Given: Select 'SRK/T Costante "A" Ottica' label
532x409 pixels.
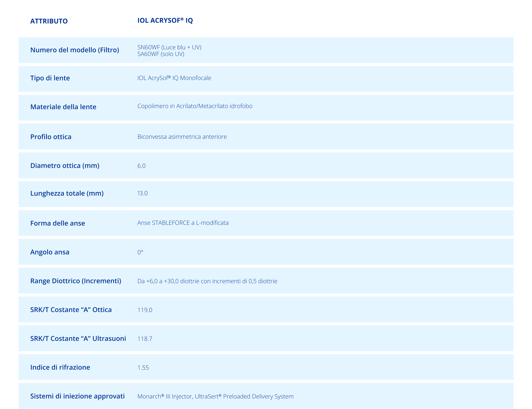Looking at the screenshot, I should tap(71, 310).
